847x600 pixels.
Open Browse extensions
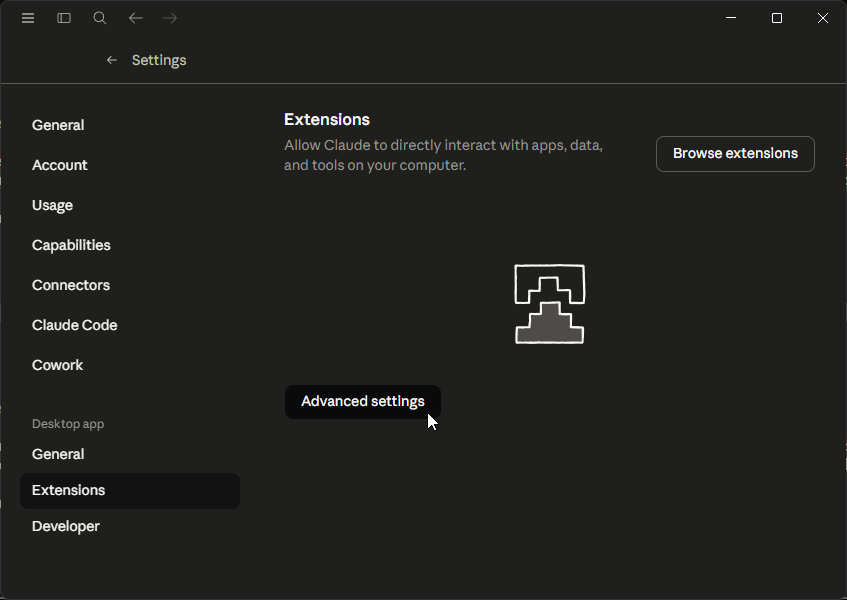coord(734,153)
